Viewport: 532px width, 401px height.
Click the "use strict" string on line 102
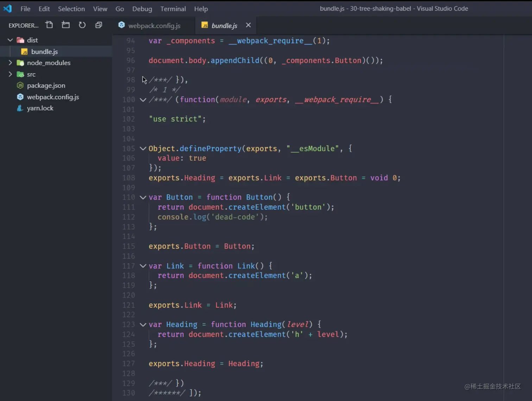coord(175,119)
